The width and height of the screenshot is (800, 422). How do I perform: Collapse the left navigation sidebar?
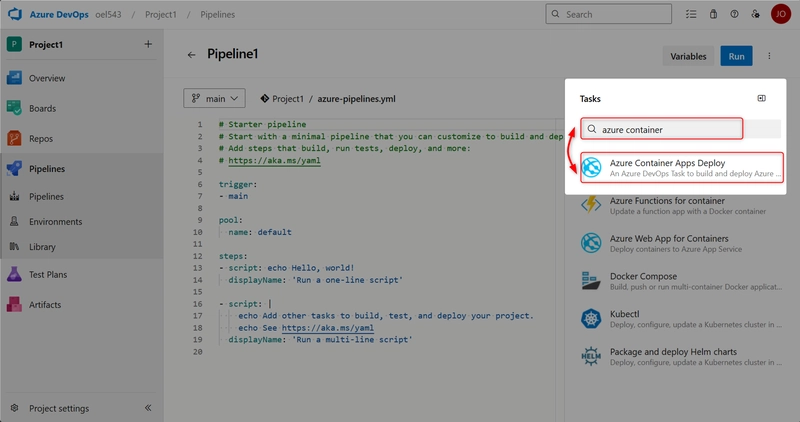(147, 408)
